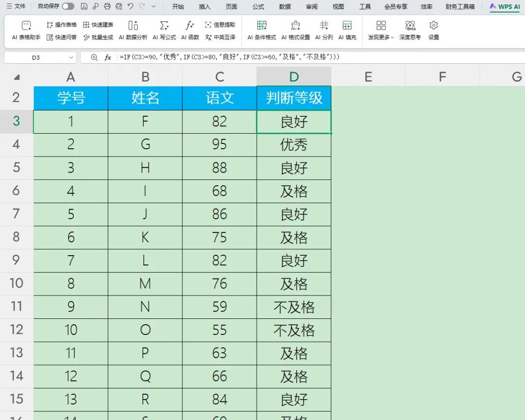Open 快速问答 in WPS AI ribbon
The image size is (525, 420).
61,37
